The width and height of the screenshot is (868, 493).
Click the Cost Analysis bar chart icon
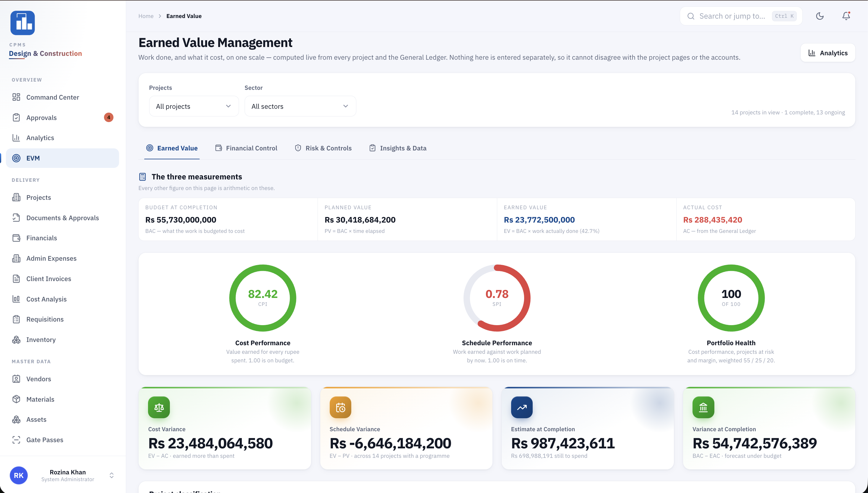[x=16, y=299]
